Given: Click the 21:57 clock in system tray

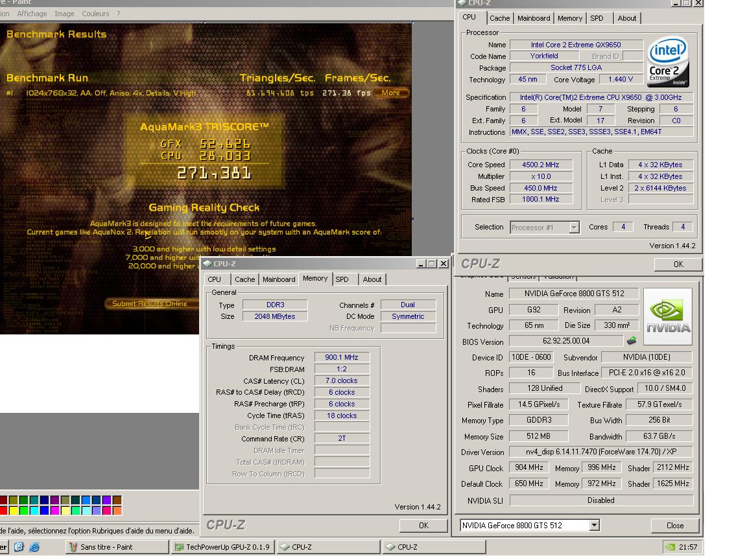Looking at the screenshot, I should (x=688, y=547).
